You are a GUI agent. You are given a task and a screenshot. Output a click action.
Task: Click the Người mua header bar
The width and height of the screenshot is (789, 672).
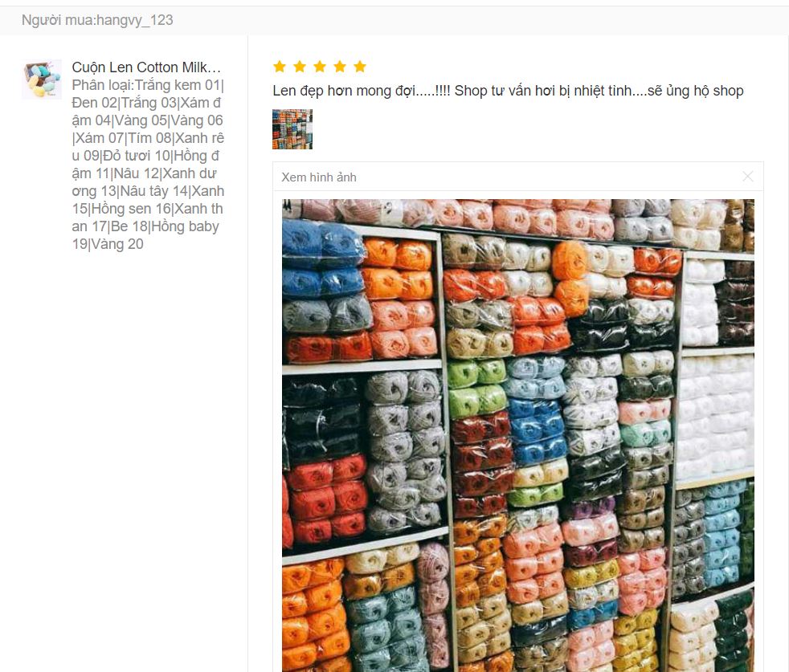[394, 20]
